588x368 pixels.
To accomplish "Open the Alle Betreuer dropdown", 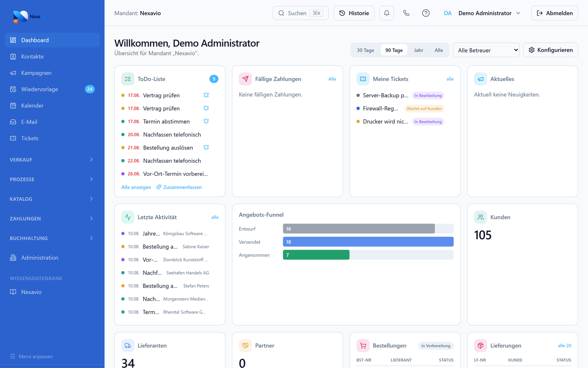I will (486, 50).
